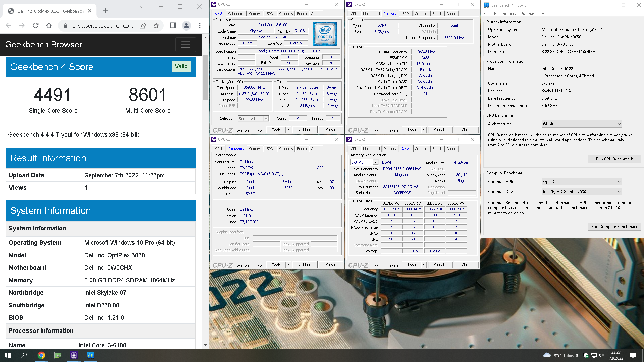
Task: Click the browser scrollbar down arrow
Action: [x=205, y=345]
